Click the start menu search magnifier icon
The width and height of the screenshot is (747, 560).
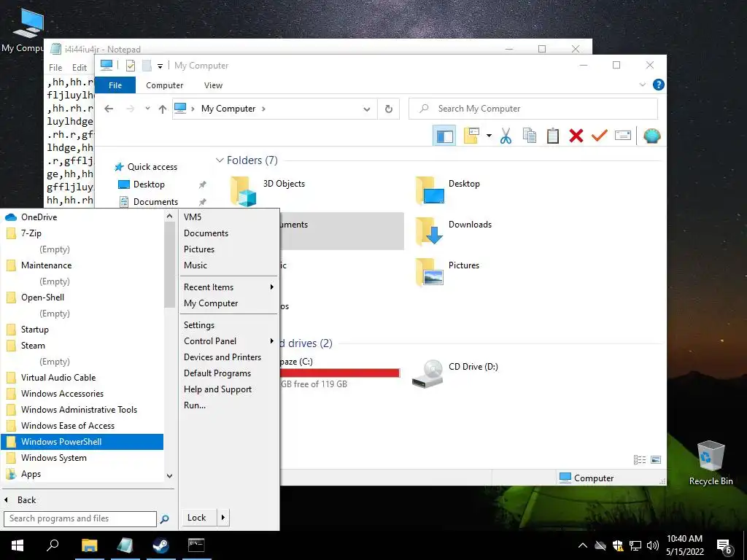(x=164, y=519)
